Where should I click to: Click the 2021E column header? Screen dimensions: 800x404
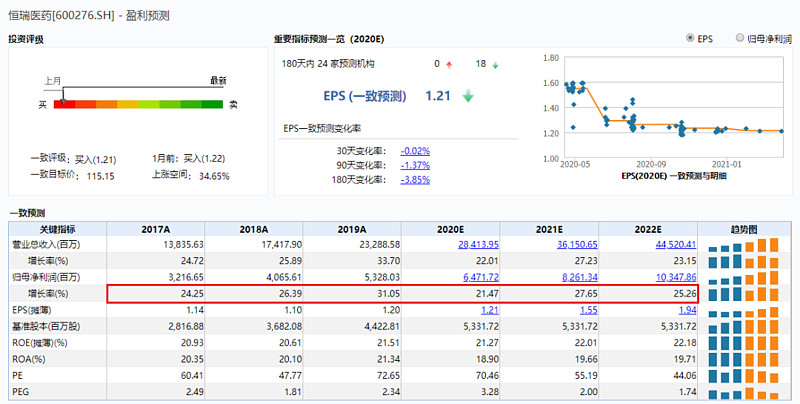click(x=549, y=229)
